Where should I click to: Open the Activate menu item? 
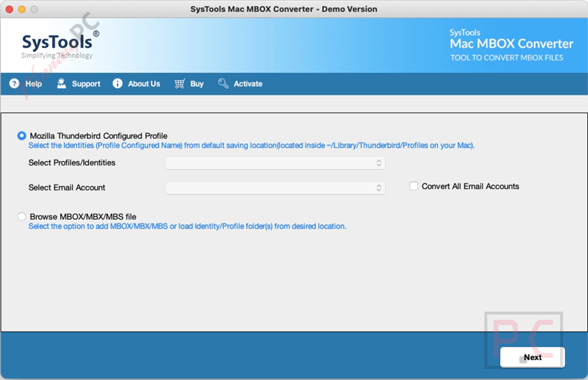[x=240, y=83]
